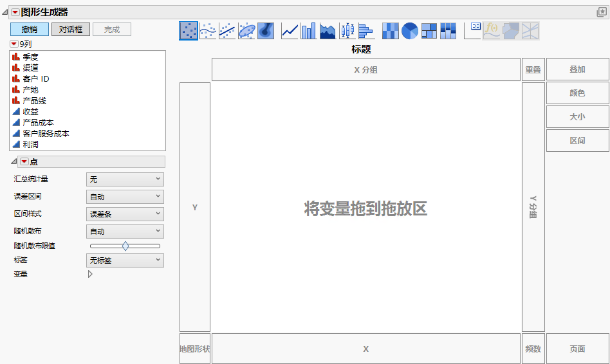Image resolution: width=610 pixels, height=364 pixels.
Task: Select the Treemap element icon
Action: coord(429,31)
